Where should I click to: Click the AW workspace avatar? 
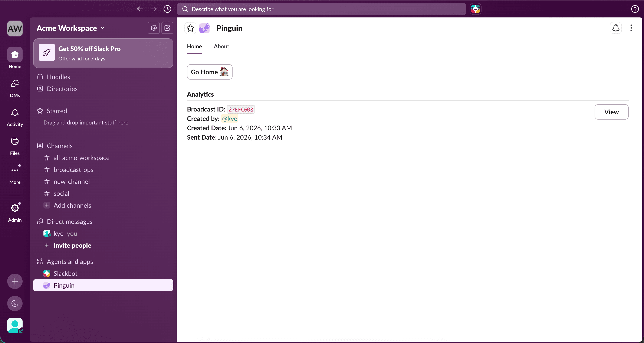coord(15,29)
